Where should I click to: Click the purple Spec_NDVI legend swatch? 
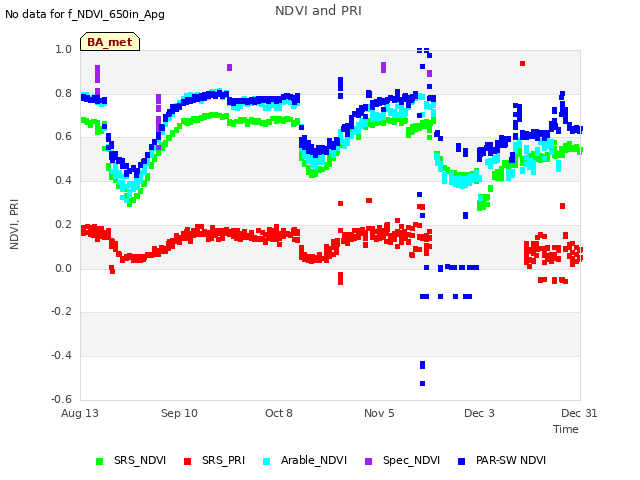(x=368, y=461)
